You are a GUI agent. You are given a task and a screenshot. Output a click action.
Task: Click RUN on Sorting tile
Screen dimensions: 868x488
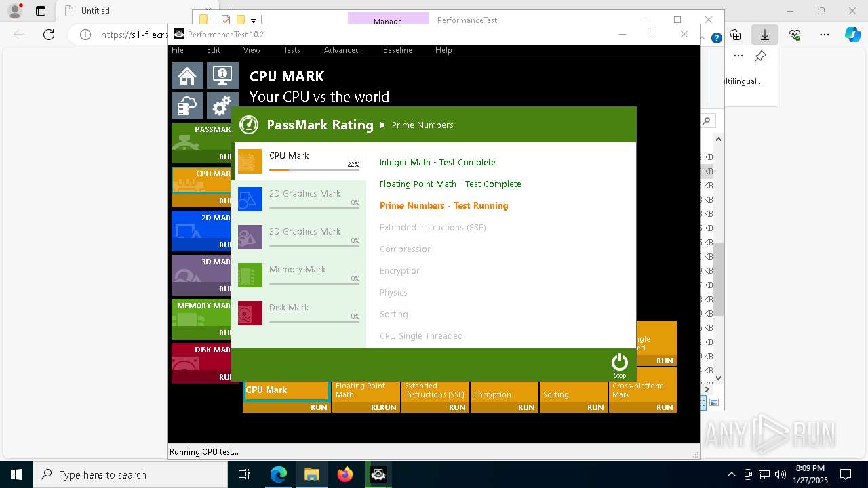point(595,407)
